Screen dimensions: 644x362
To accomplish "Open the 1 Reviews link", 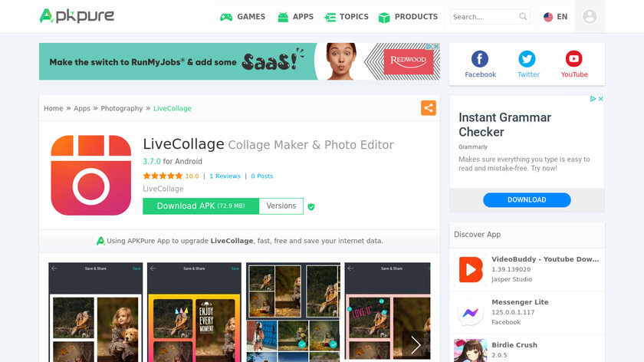I will (225, 176).
